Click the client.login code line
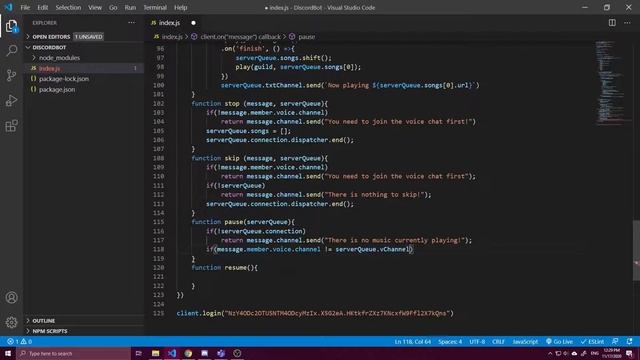Viewport: 640px width, 360px height. (315, 313)
